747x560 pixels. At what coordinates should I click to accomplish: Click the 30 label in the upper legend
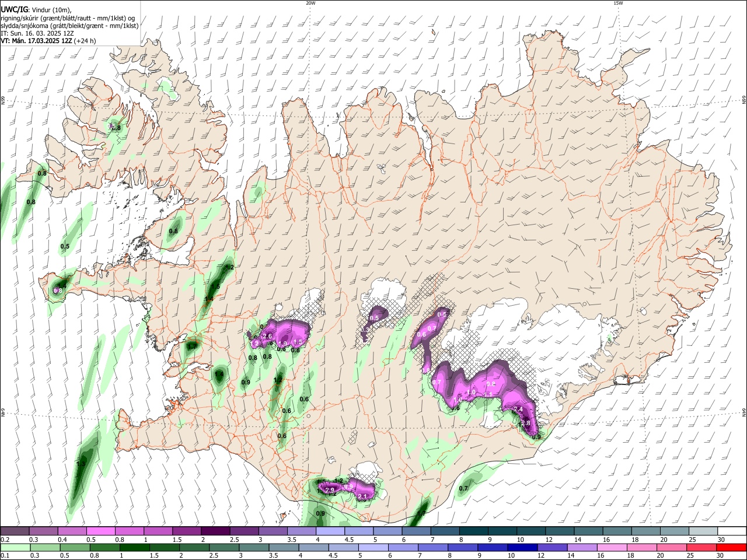pos(721,540)
